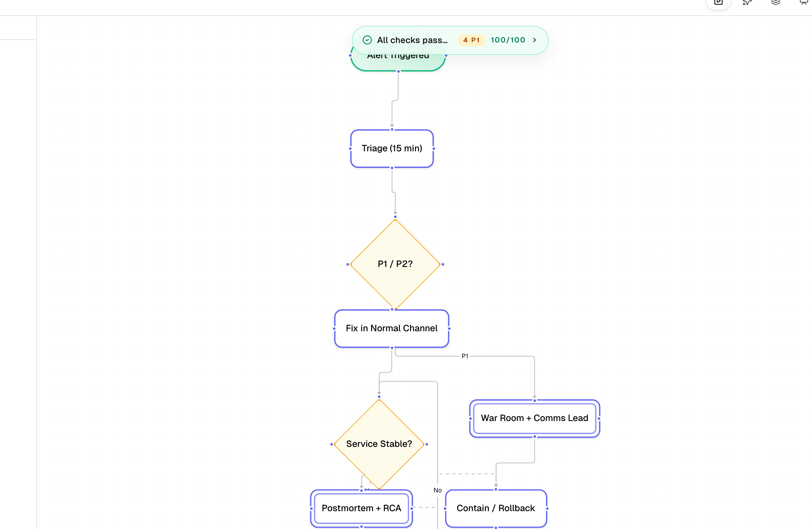
Task: Click the play/run icon in top toolbar
Action: pyautogui.click(x=718, y=2)
